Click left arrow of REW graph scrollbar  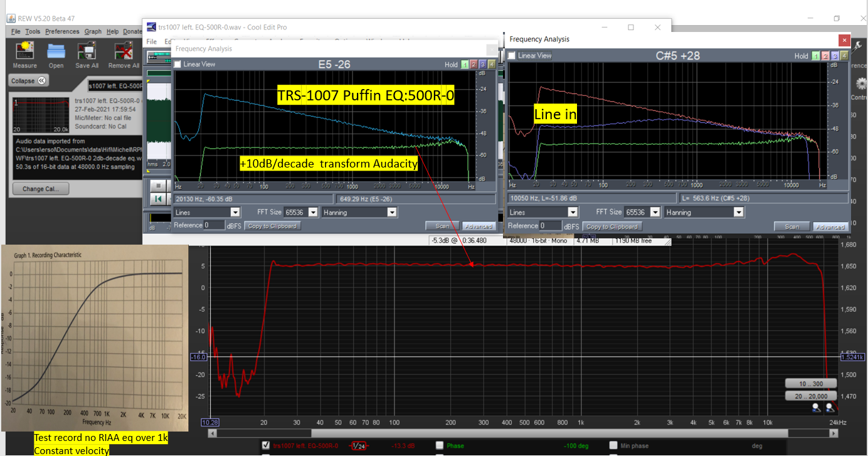(x=212, y=433)
